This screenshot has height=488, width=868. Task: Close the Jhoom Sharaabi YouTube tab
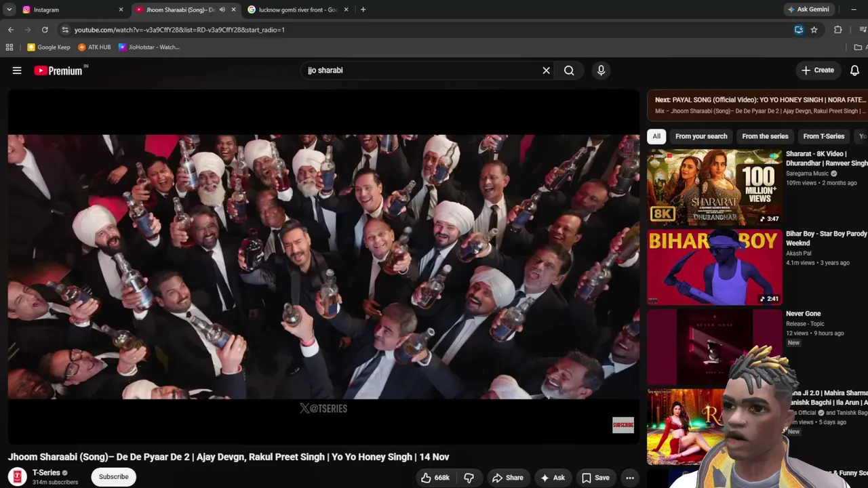click(x=233, y=9)
